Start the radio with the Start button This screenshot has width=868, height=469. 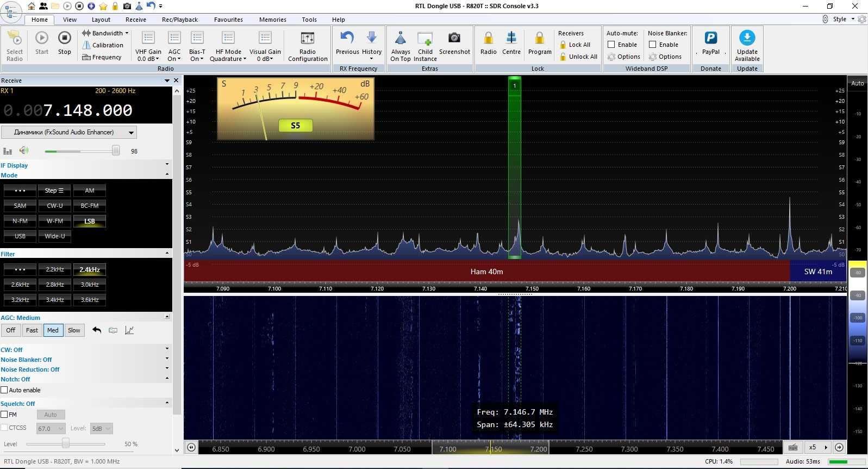[42, 43]
